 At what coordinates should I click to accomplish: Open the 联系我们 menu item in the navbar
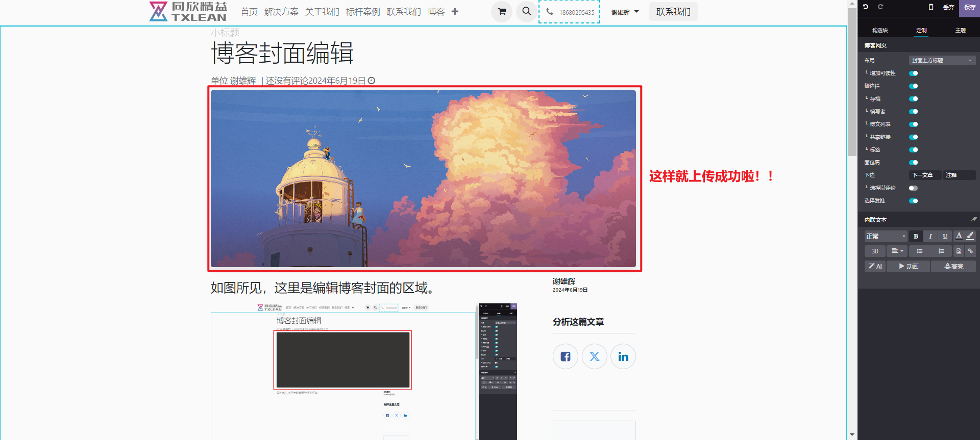[x=404, y=12]
